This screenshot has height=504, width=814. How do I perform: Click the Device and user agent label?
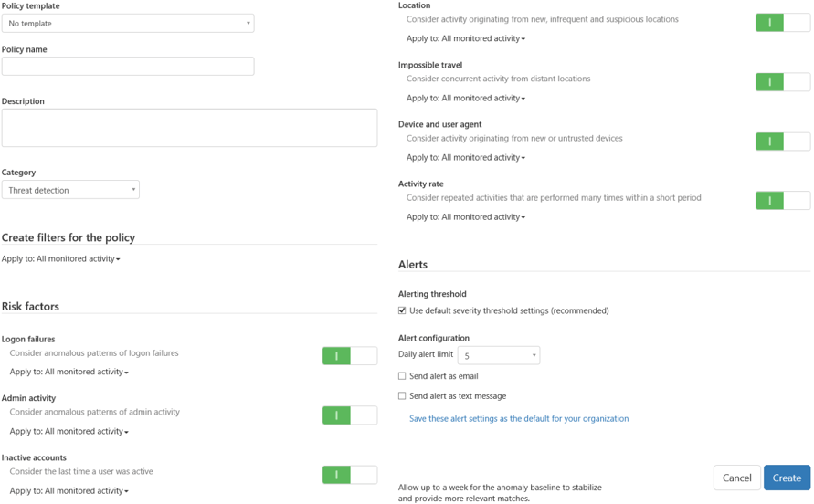(x=439, y=124)
